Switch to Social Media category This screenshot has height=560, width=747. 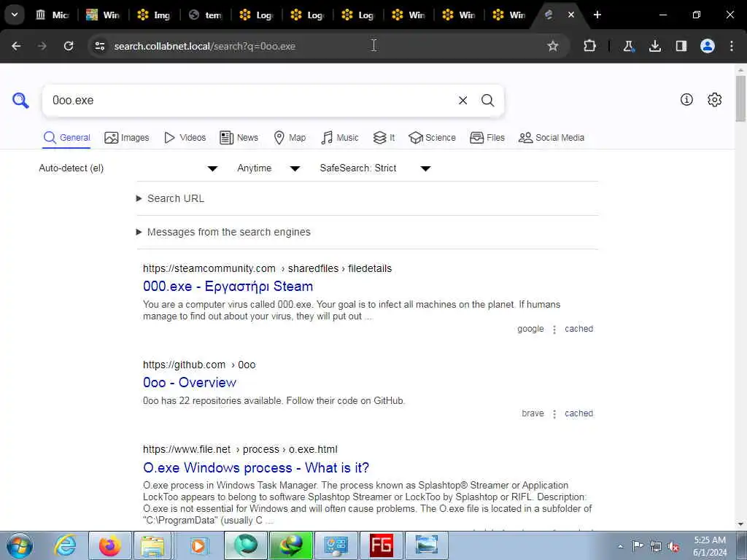(551, 138)
